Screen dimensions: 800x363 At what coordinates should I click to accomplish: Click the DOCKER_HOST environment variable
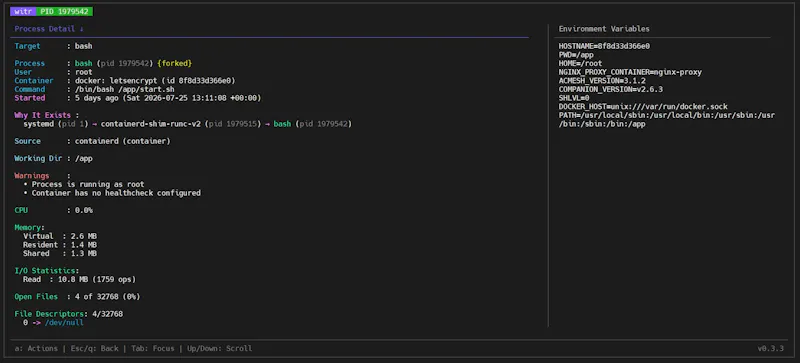click(643, 107)
